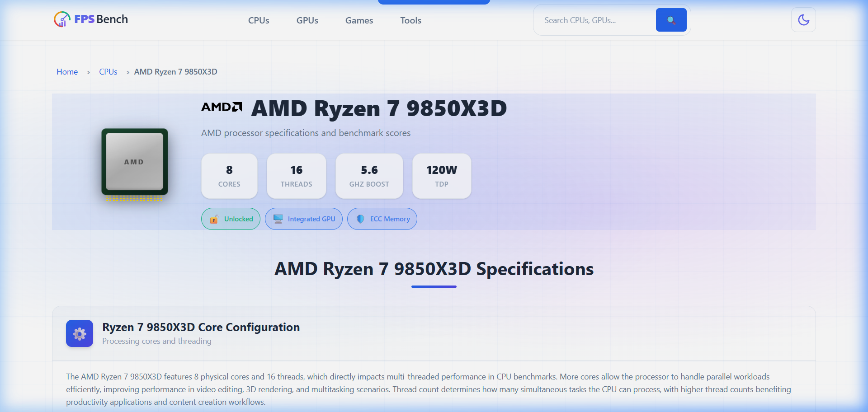Toggle dark mode with the moon icon

(x=803, y=19)
